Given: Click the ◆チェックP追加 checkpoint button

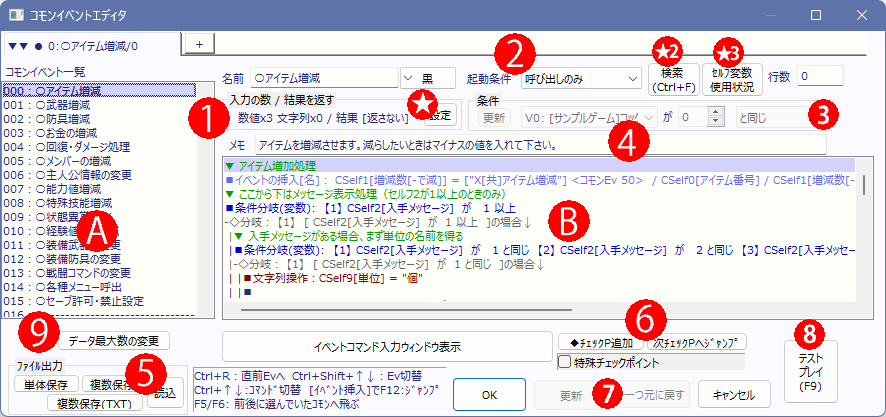Looking at the screenshot, I should (x=601, y=342).
